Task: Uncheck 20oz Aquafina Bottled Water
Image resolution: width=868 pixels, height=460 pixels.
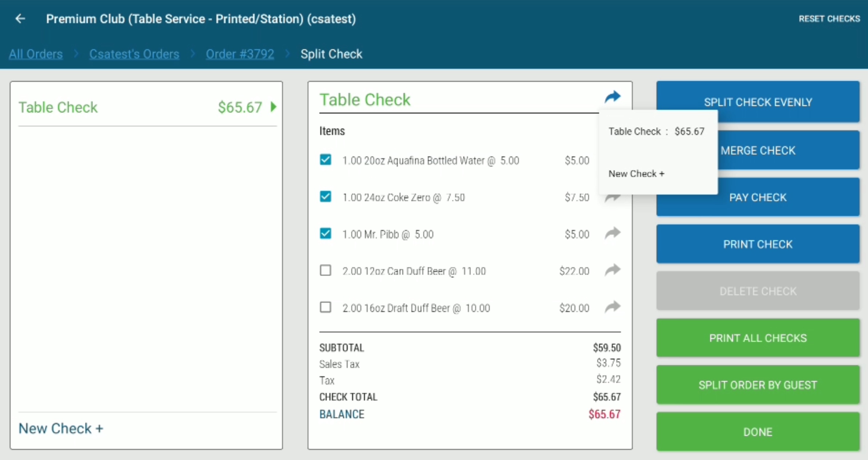Action: pyautogui.click(x=326, y=160)
